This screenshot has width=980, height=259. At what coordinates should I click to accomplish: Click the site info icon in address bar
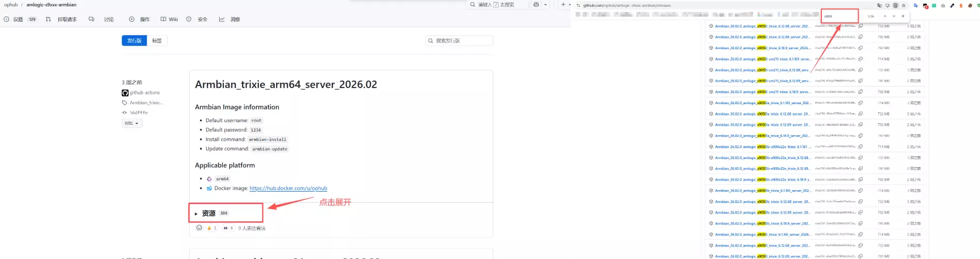click(578, 5)
